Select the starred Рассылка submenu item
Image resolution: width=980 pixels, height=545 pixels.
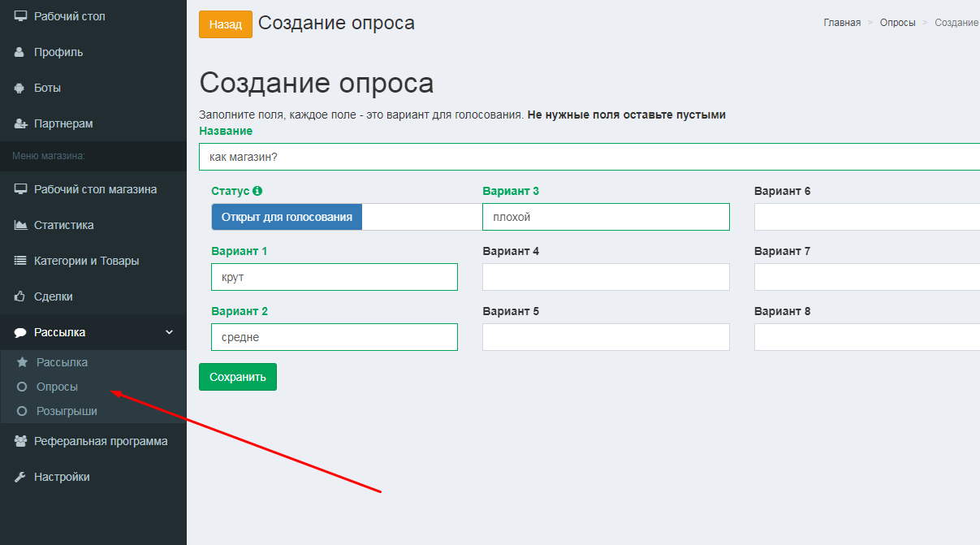coord(62,362)
